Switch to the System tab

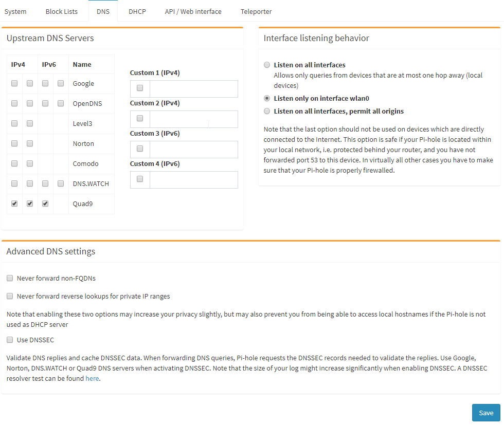coord(15,12)
